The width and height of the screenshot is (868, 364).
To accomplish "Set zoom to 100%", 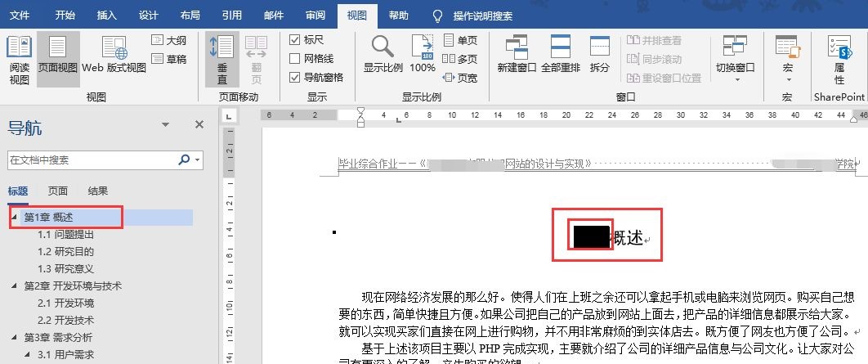I will click(423, 54).
